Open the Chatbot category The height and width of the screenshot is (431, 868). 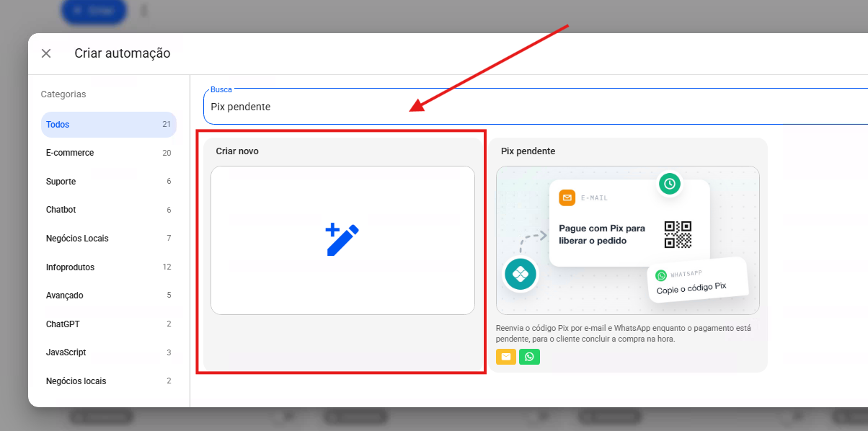coord(109,210)
